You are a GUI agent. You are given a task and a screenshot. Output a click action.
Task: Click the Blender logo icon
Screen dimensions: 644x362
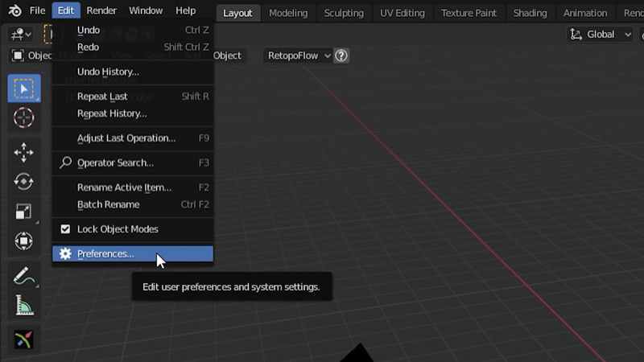pos(15,10)
